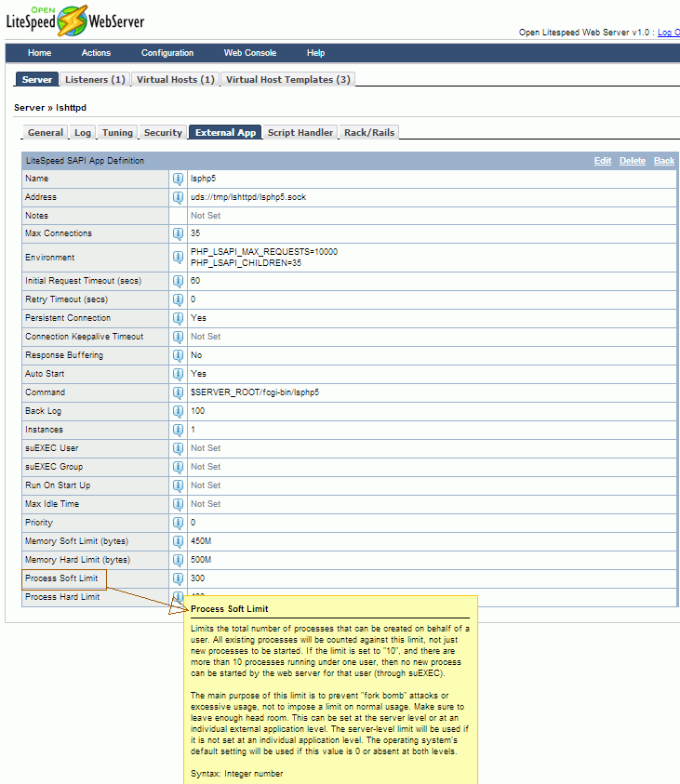Click info icon next to Instances

coord(178,430)
